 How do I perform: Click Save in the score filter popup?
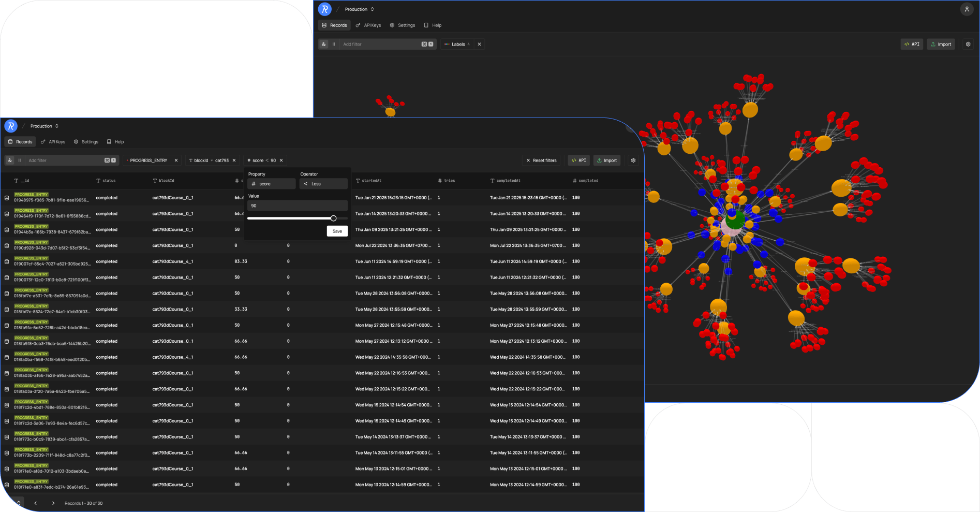point(337,231)
